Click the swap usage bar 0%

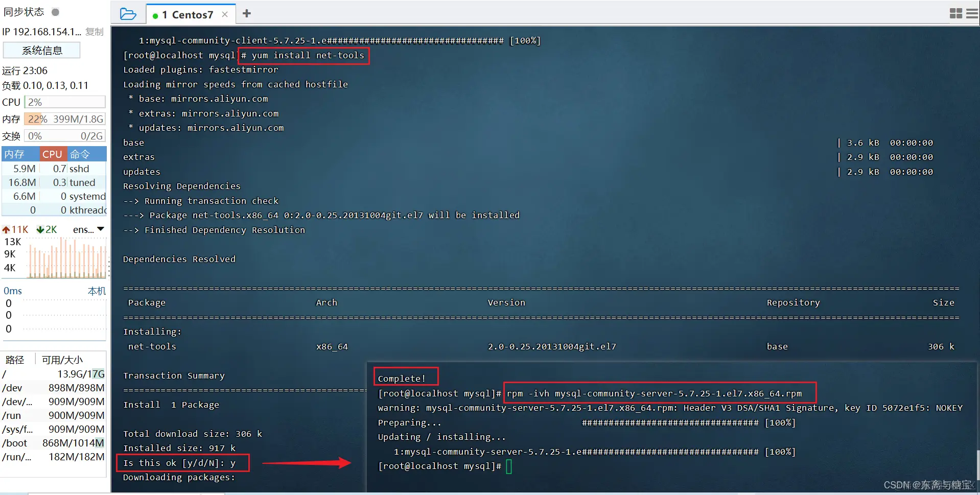click(x=65, y=136)
